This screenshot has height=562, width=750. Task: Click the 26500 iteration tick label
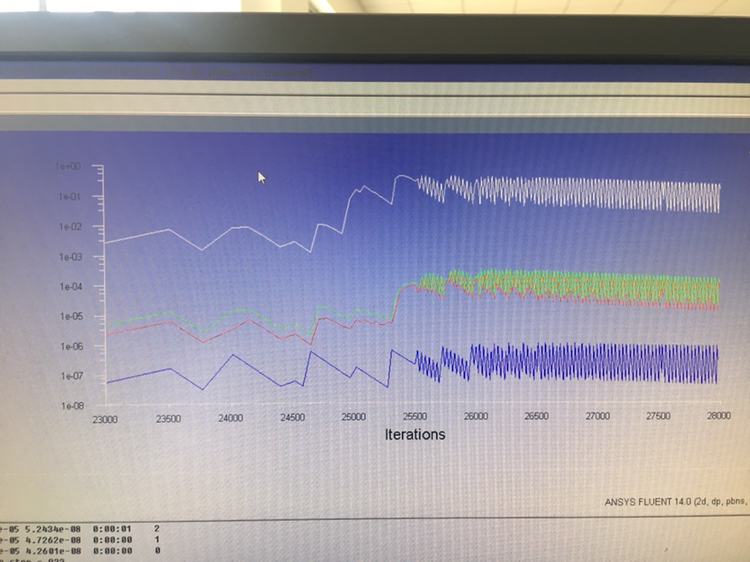pos(536,416)
